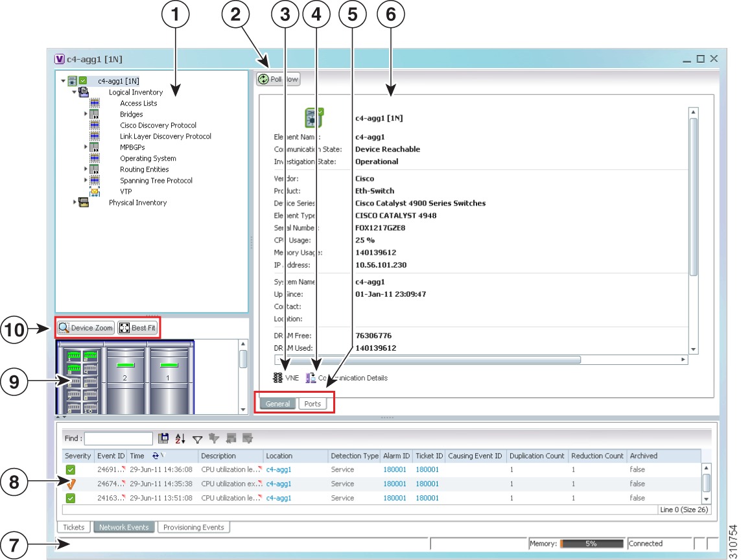Click the Show Only Selected Rows icon
741x560 pixels.
coord(247,439)
